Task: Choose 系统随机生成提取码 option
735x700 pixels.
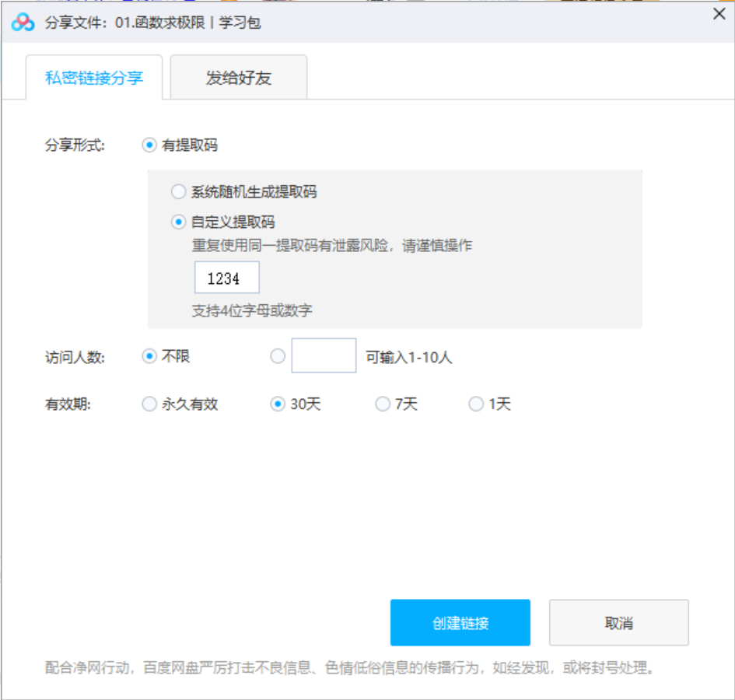Action: (x=178, y=191)
